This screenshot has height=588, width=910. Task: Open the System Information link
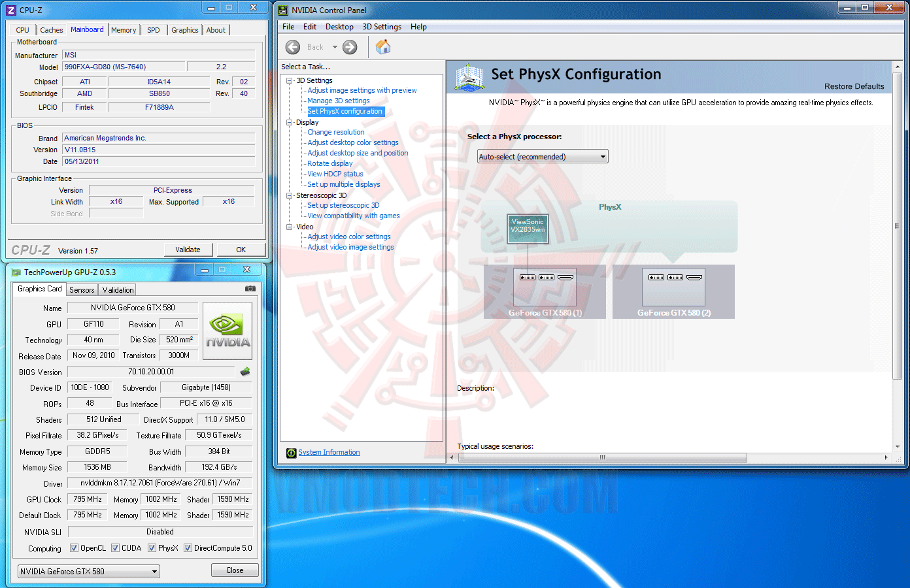[329, 452]
